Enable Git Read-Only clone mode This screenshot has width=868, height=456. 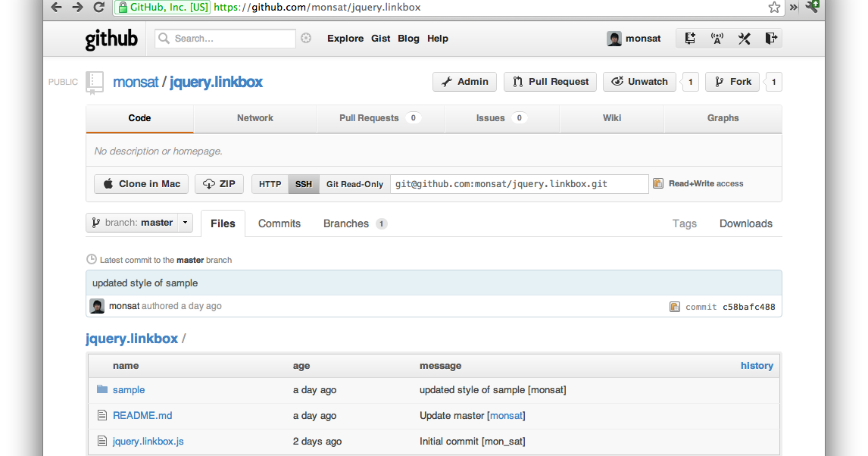[354, 183]
